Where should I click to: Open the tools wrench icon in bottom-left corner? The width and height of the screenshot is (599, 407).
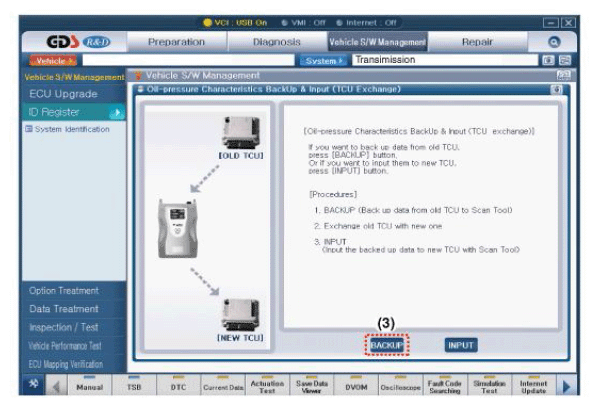point(34,384)
